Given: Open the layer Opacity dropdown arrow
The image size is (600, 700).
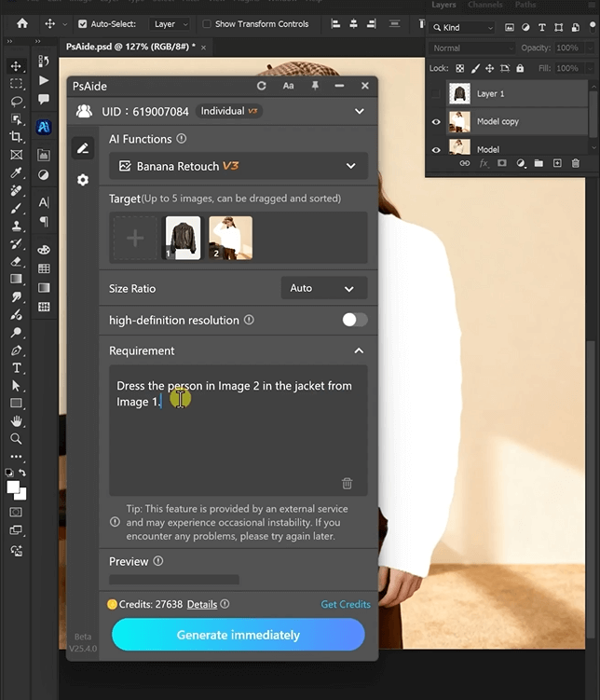Looking at the screenshot, I should (590, 48).
